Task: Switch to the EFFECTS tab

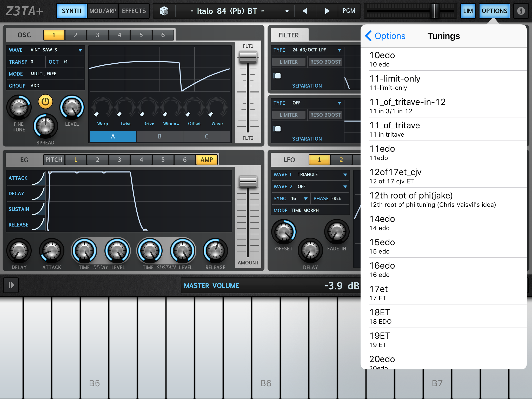Action: coord(134,11)
